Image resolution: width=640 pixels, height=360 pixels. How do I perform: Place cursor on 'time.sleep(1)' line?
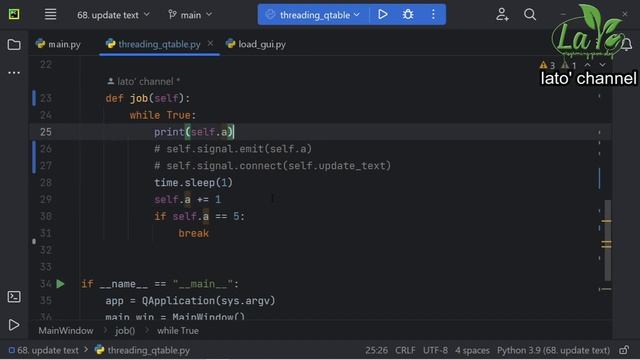pyautogui.click(x=193, y=182)
